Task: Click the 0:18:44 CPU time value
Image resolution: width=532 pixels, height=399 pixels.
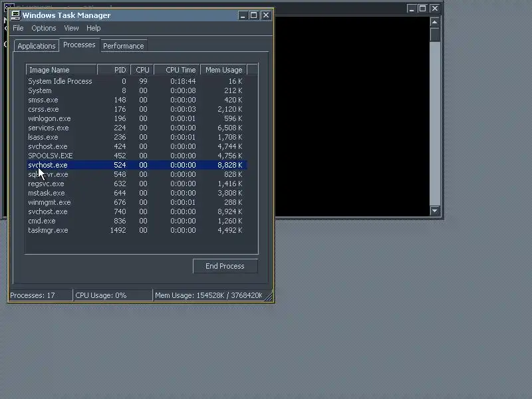Action: coord(183,81)
